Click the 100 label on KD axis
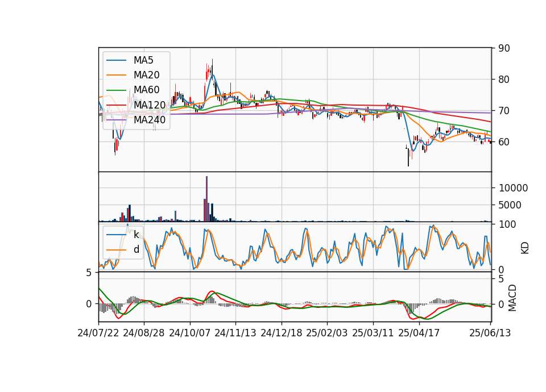The height and width of the screenshot is (392, 546). tap(507, 224)
